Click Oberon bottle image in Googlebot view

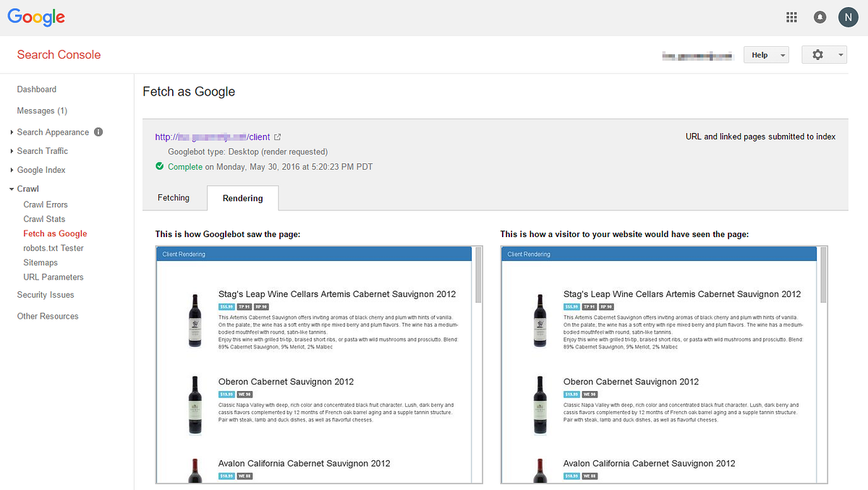[195, 405]
